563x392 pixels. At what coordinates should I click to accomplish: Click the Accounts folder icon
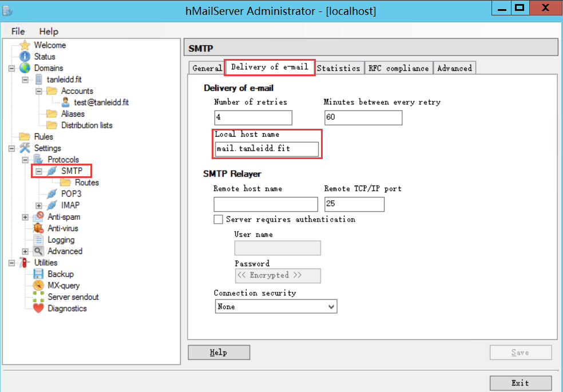pos(51,91)
